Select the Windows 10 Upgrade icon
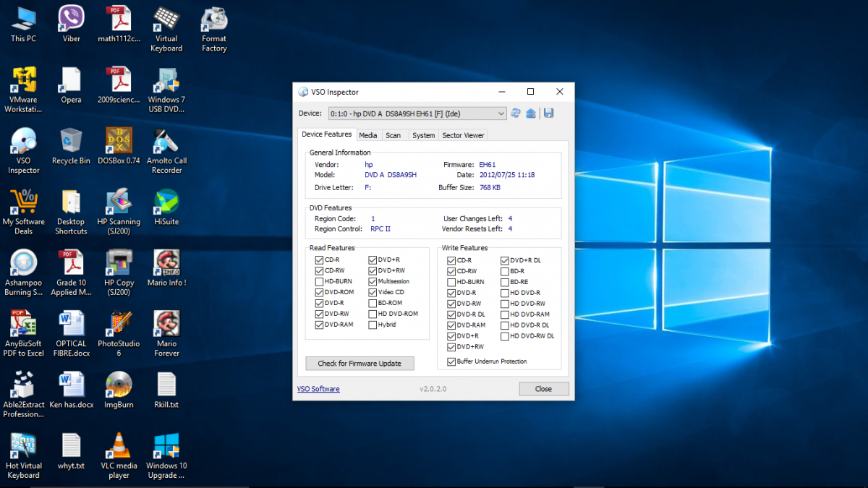 tap(166, 456)
